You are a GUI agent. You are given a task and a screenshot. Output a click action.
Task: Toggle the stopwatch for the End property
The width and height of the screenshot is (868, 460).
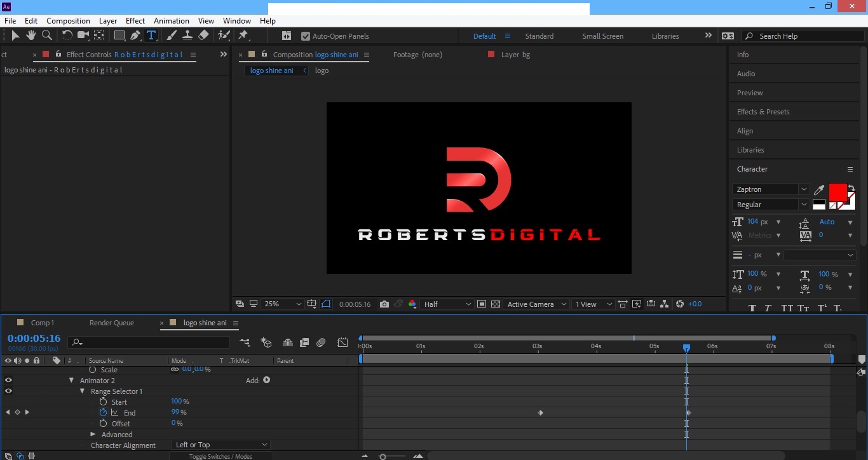point(103,412)
